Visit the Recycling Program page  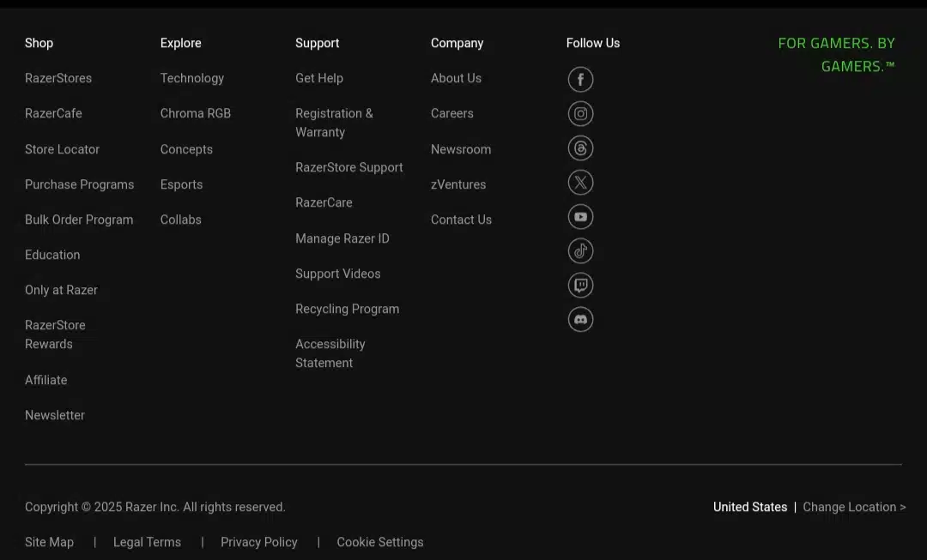(x=347, y=309)
